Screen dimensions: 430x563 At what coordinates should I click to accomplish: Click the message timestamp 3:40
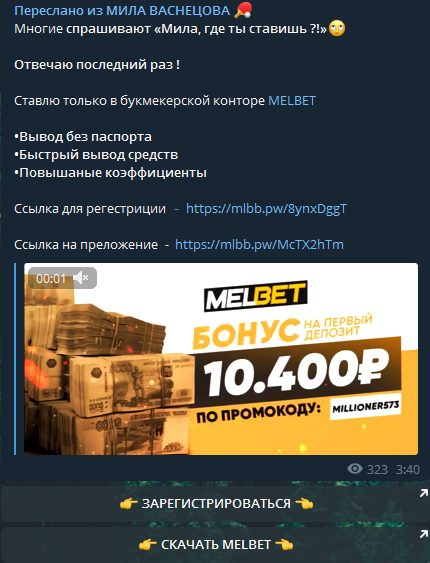tap(408, 469)
